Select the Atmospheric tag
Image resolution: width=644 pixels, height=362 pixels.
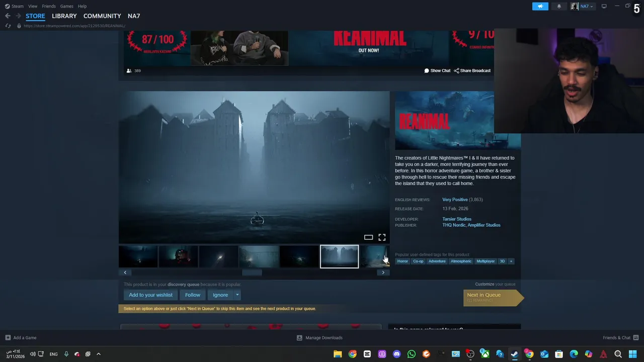point(461,261)
